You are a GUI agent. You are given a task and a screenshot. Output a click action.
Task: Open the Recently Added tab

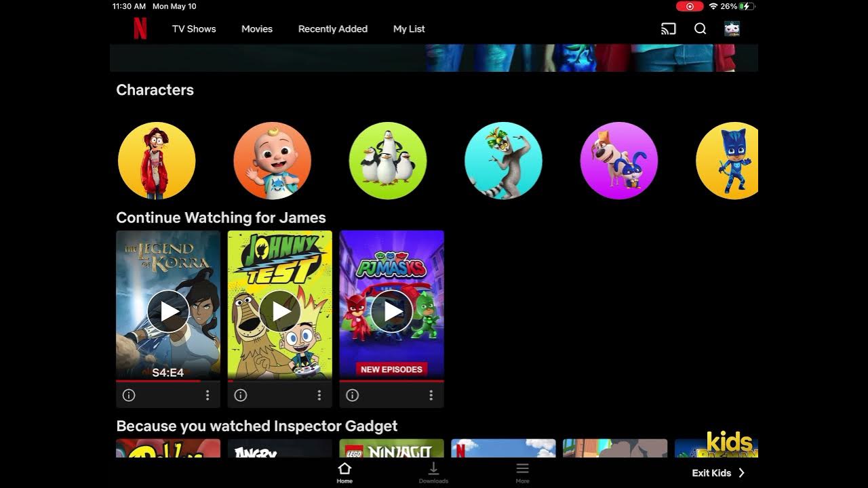click(x=333, y=29)
